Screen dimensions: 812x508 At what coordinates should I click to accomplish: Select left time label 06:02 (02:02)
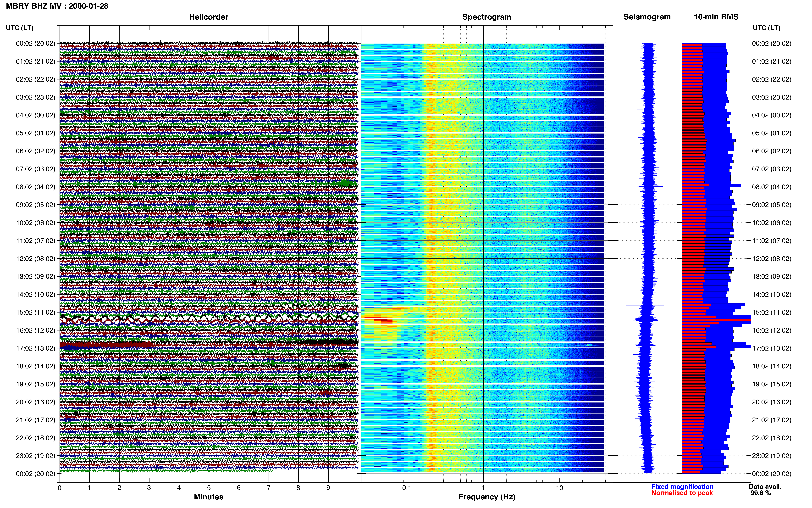tap(36, 151)
